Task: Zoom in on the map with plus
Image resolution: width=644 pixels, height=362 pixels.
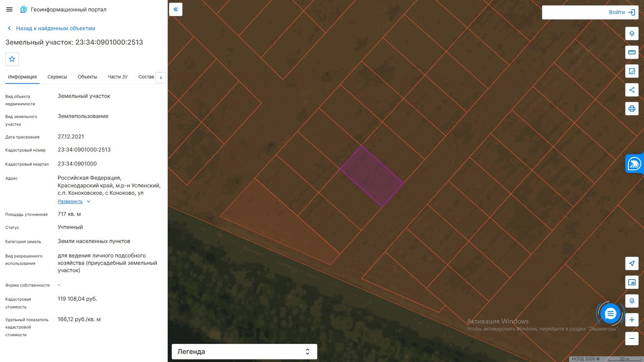Action: pyautogui.click(x=632, y=320)
